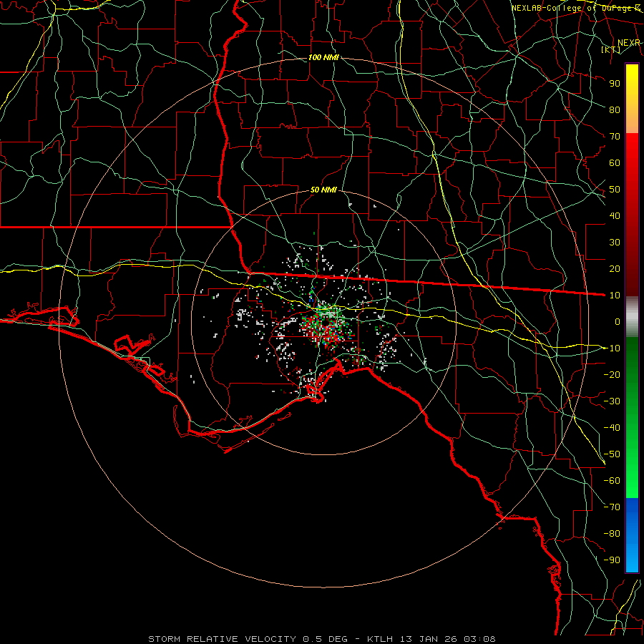Click the 80 knot scale label
The image size is (644, 644).
pos(615,109)
